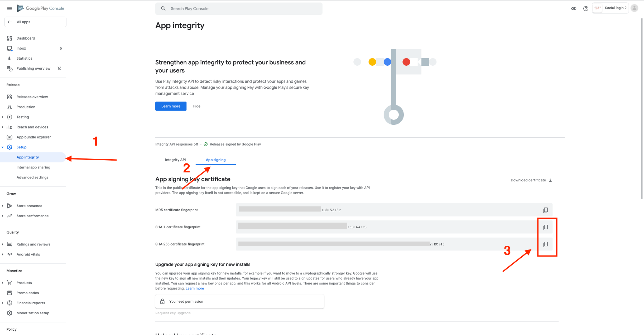Open Internal app sharing settings
The image size is (644, 335).
click(33, 167)
